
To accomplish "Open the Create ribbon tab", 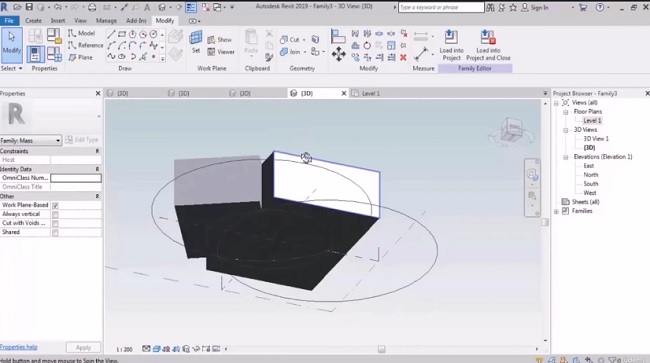I will (x=33, y=20).
